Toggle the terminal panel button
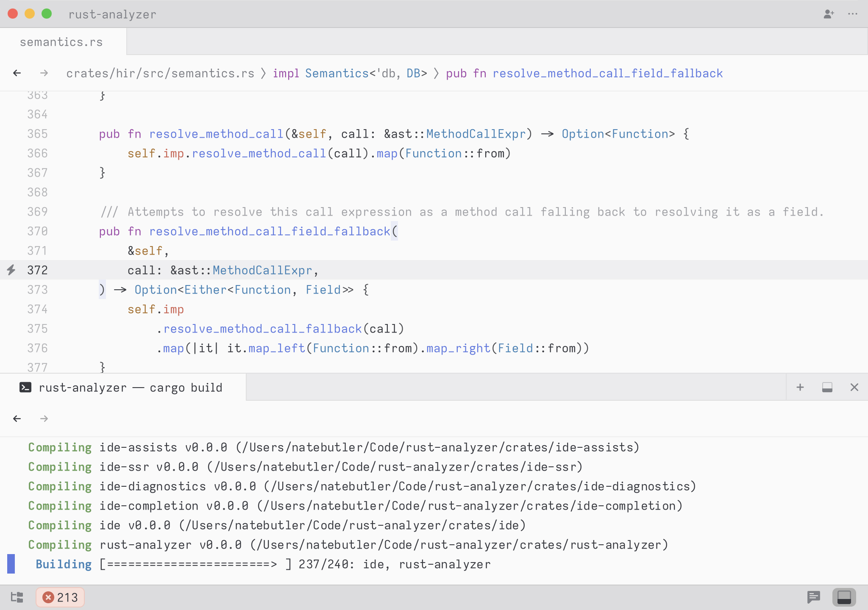 click(x=844, y=597)
